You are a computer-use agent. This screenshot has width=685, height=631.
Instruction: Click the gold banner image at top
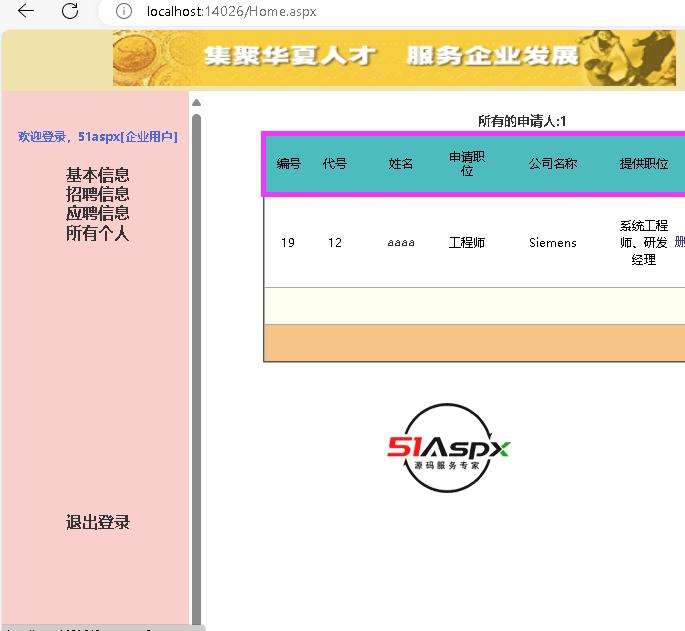point(394,58)
